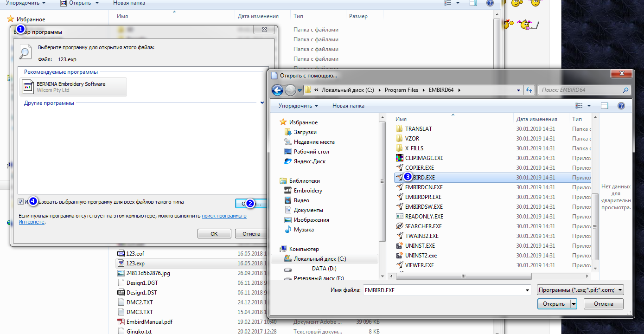Select COPIER.EXE in file list
Image resolution: width=644 pixels, height=334 pixels.
click(x=420, y=168)
